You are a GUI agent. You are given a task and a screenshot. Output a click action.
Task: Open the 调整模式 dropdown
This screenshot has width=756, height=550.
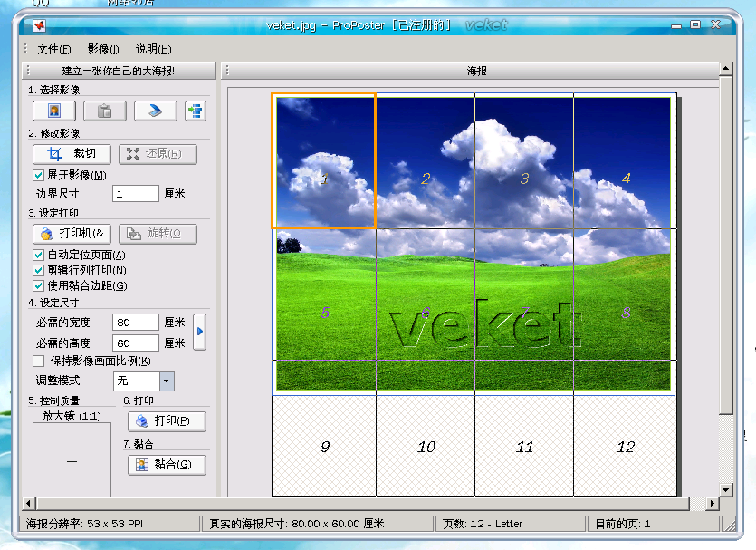click(x=167, y=381)
